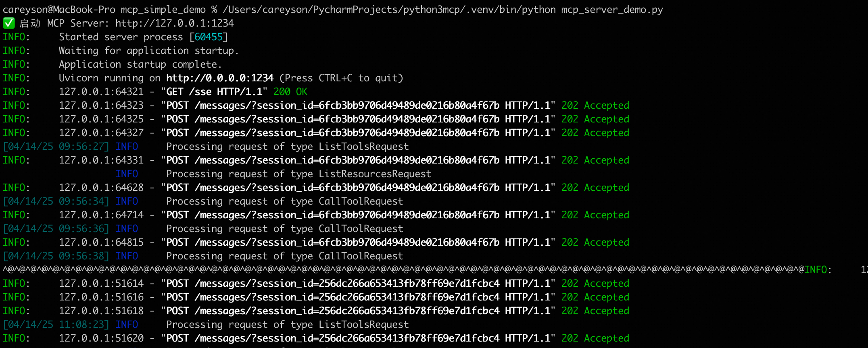This screenshot has width=868, height=348.
Task: Click the row of ^@ control characters
Action: [403, 270]
